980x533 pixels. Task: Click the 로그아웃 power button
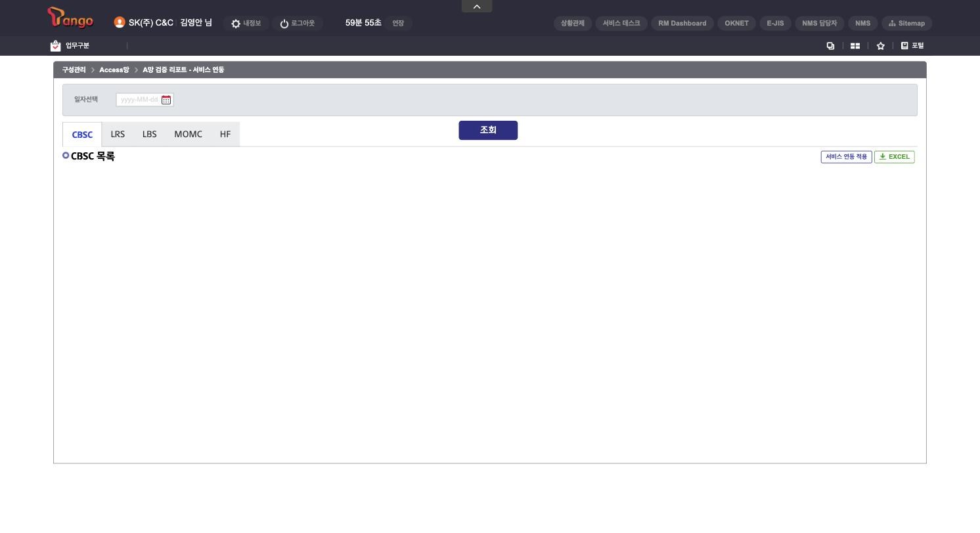(x=297, y=24)
